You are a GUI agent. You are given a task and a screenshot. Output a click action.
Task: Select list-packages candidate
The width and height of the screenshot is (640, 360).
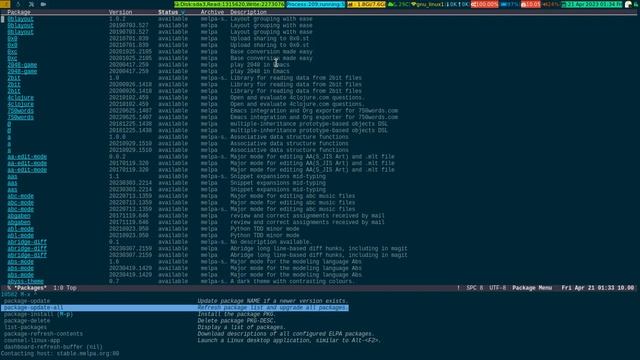pos(25,327)
